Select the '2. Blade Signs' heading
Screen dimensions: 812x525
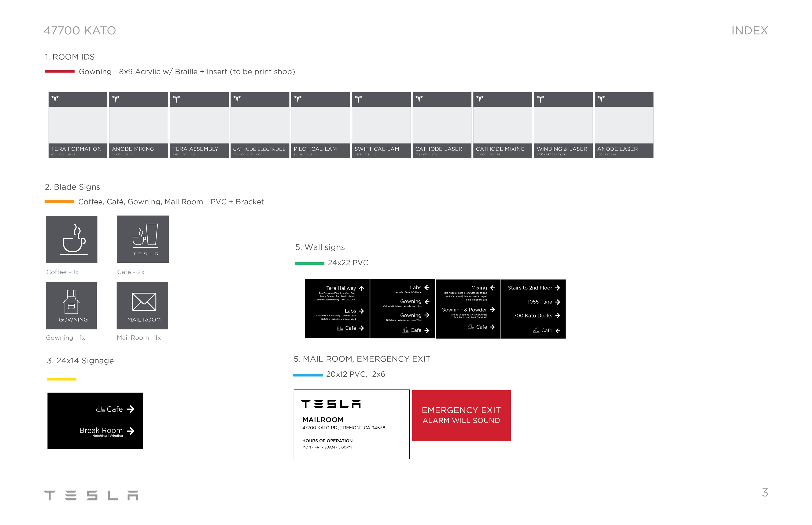[72, 187]
